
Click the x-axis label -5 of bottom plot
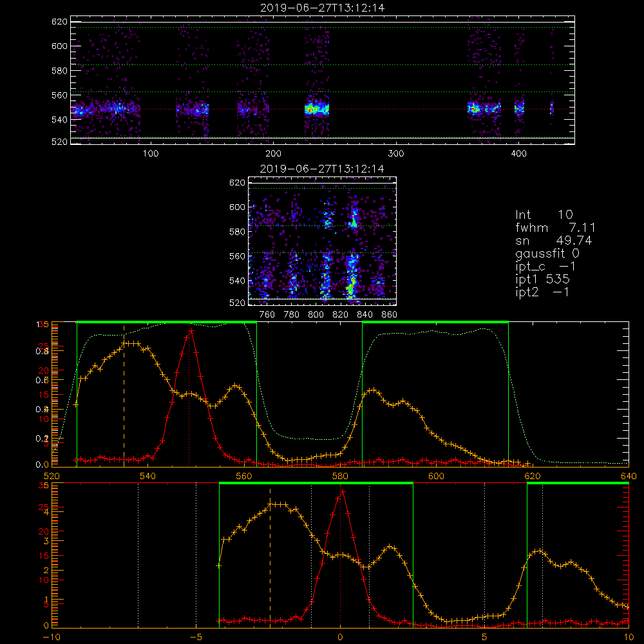196,638
